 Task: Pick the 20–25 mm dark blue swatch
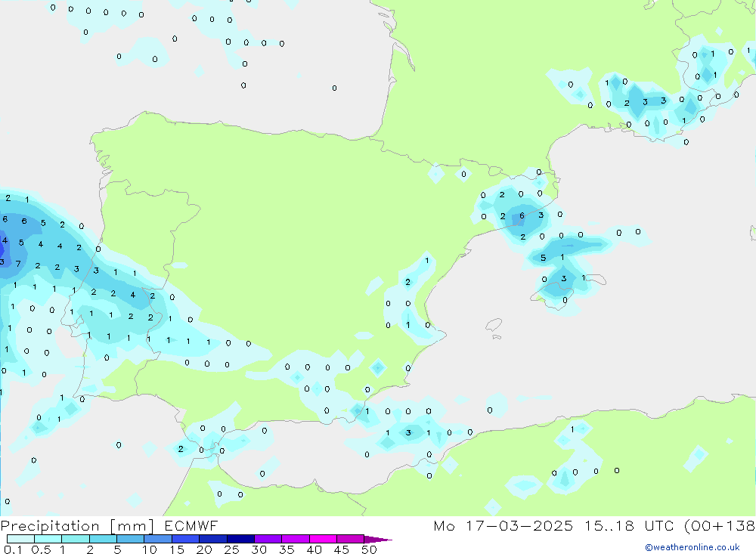pyautogui.click(x=212, y=539)
